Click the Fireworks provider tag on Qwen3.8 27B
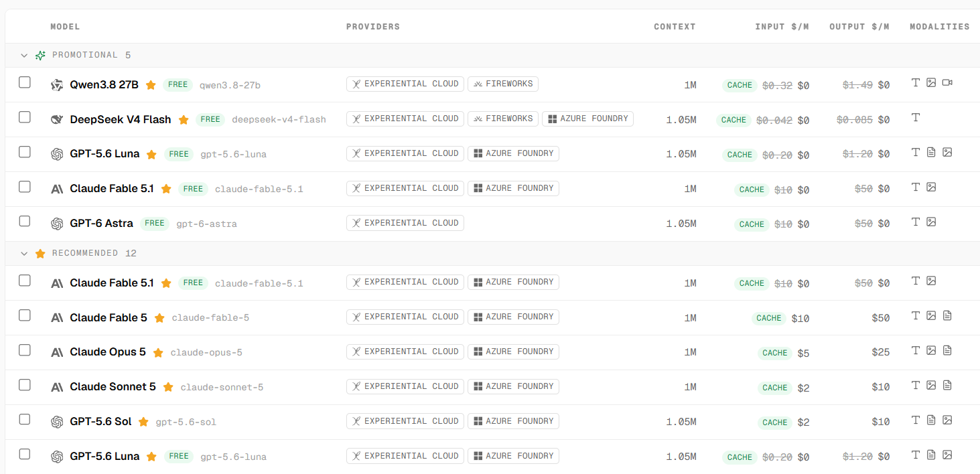 [x=502, y=84]
